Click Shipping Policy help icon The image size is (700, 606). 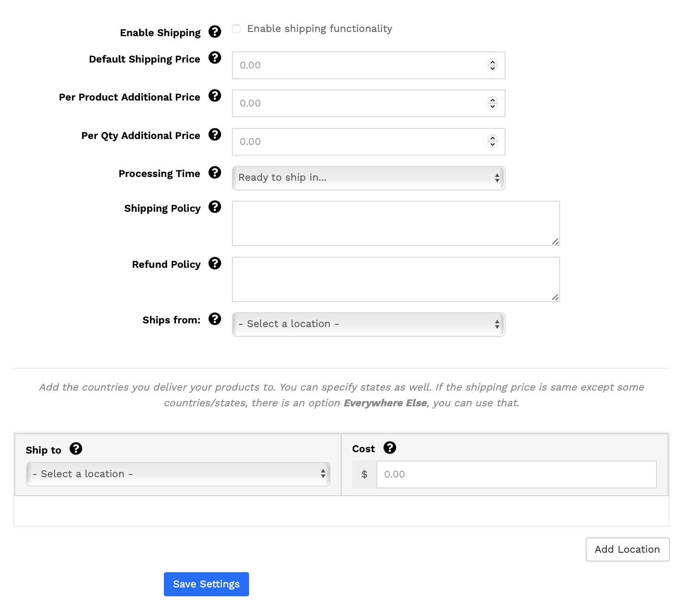[215, 207]
